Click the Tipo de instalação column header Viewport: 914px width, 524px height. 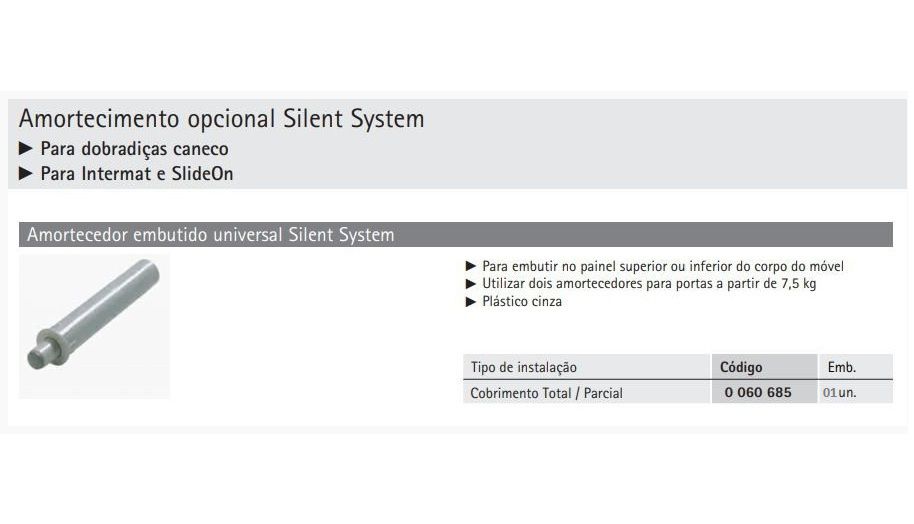click(x=587, y=367)
